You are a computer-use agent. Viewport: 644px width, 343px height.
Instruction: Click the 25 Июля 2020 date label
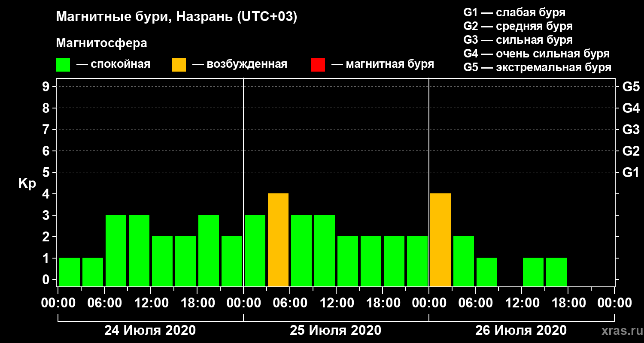tap(336, 331)
